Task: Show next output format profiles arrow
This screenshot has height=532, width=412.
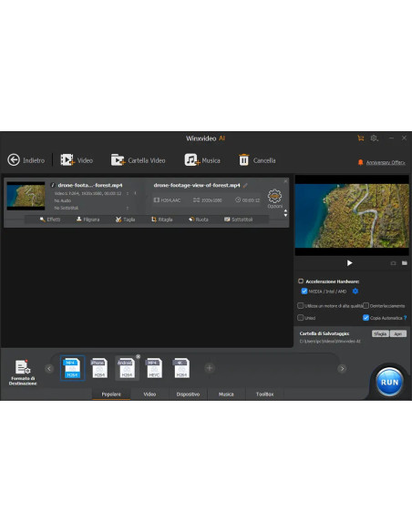Action: point(342,368)
